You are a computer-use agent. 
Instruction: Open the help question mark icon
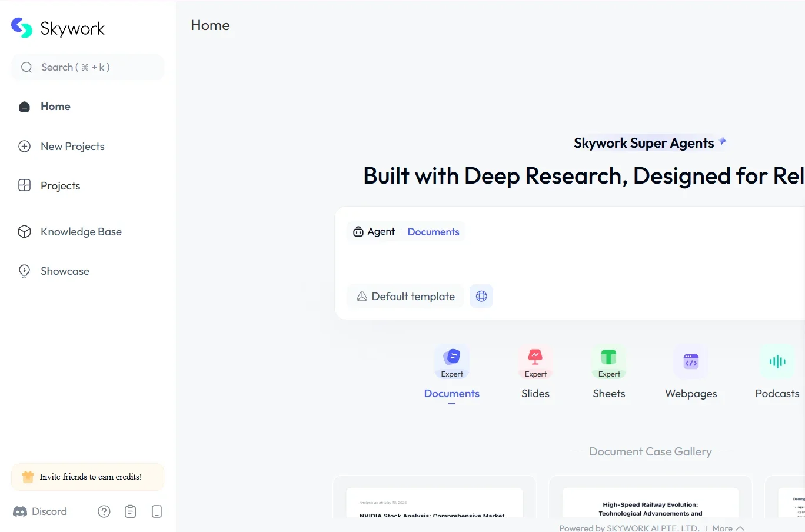[104, 511]
